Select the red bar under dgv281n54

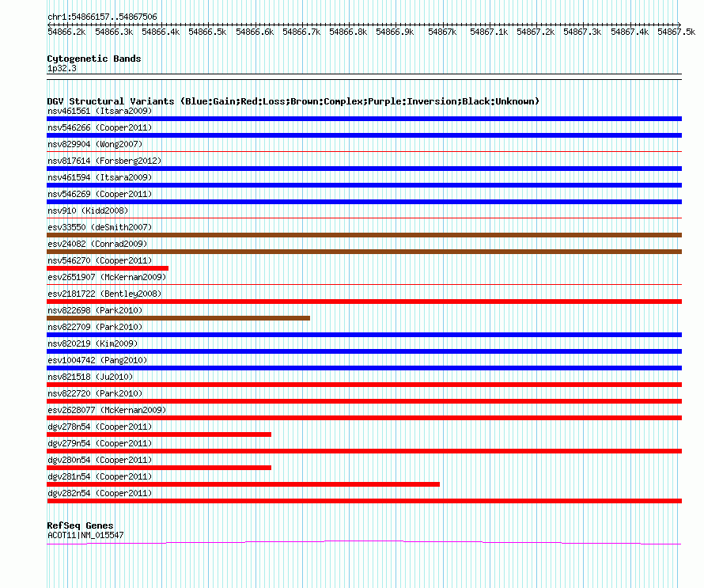(243, 484)
